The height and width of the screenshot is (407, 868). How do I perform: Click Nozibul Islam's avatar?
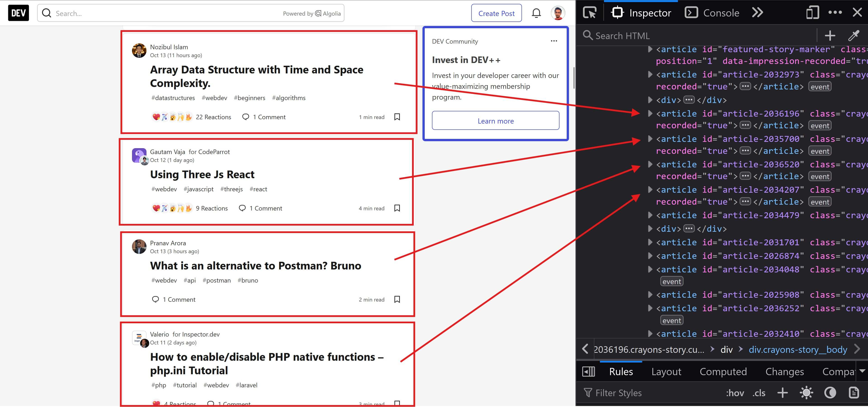(x=139, y=51)
